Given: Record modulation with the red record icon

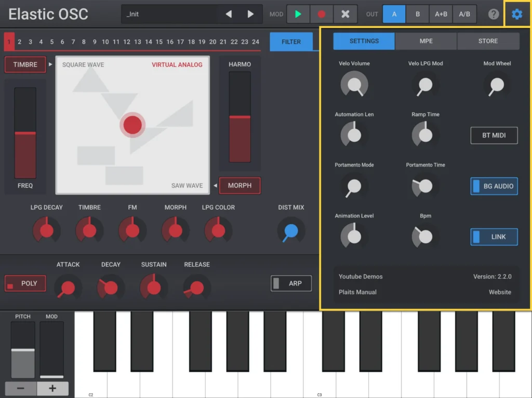Looking at the screenshot, I should click(321, 14).
